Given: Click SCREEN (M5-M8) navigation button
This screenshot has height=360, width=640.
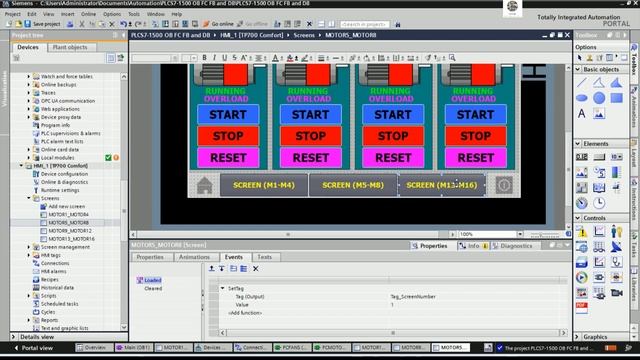Looking at the screenshot, I should (353, 185).
